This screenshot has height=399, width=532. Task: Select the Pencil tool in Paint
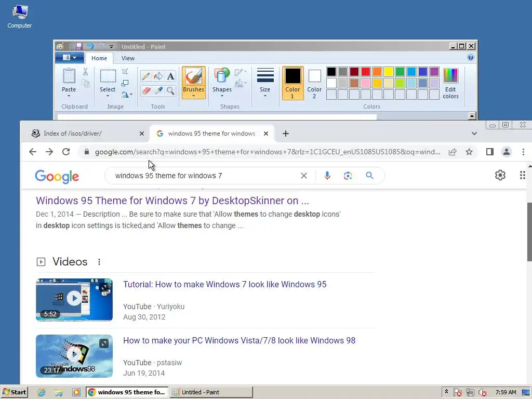pos(146,76)
